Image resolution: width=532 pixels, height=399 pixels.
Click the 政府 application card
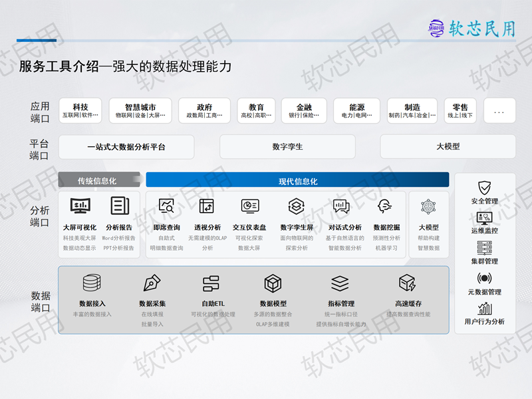tap(205, 110)
